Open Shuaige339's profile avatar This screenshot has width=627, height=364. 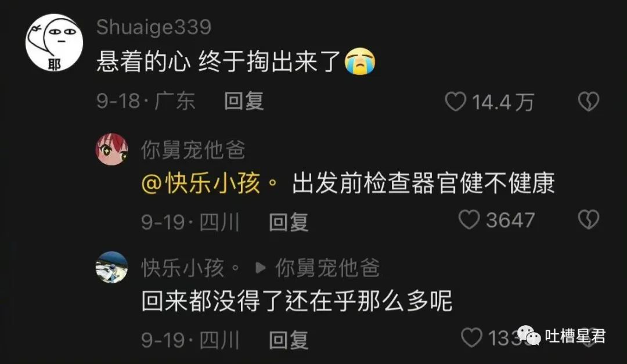(x=54, y=42)
